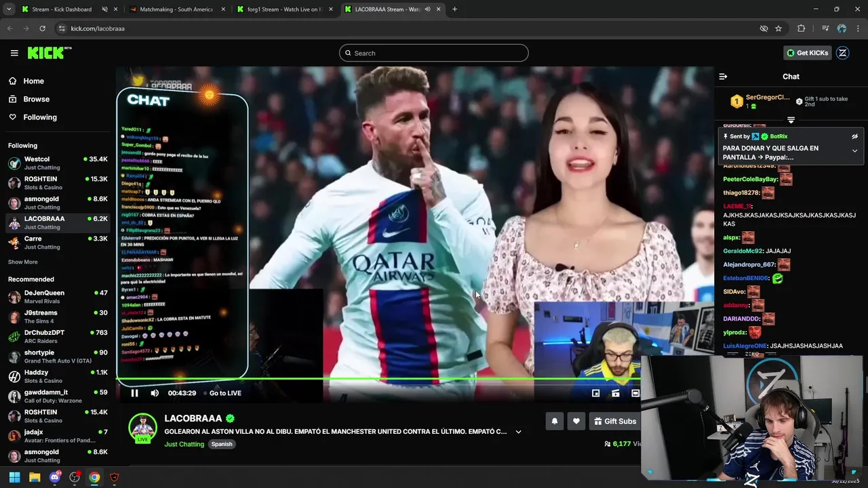
Task: Mute the stream volume
Action: [x=155, y=393]
